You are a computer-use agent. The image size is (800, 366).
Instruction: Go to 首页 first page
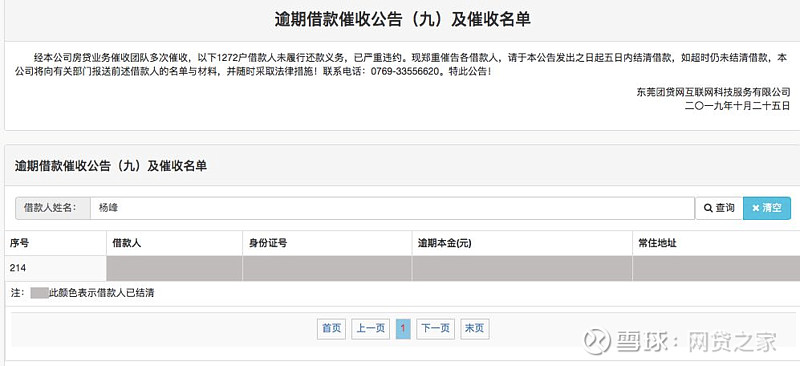coord(332,329)
